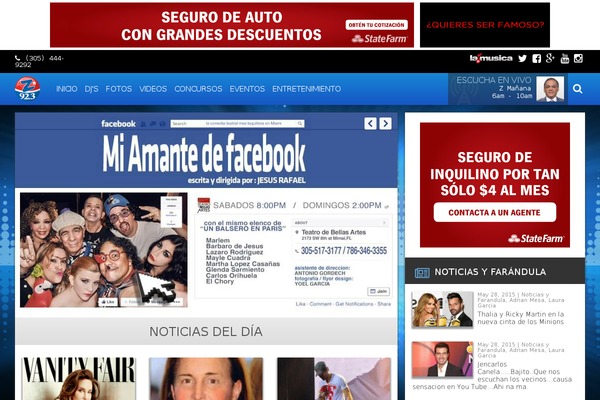Click NOTICIAS Y FARÁNDULA heading
Screen dimensions: 600x400
490,272
